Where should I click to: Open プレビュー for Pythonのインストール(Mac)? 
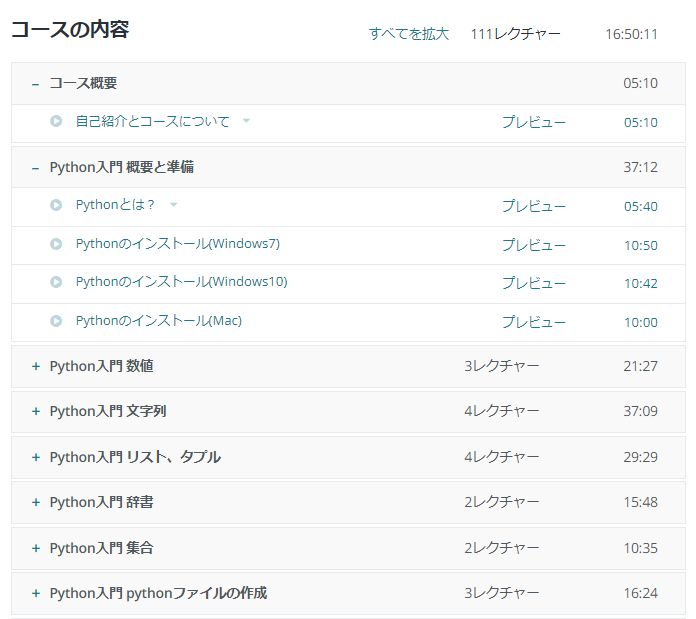click(x=533, y=322)
